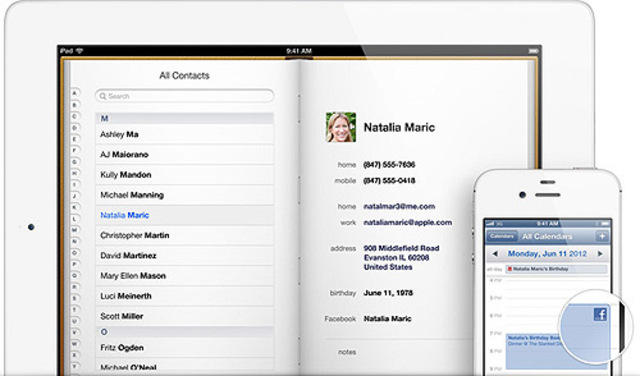
Task: Select Luci Meinerth contact
Action: [x=184, y=296]
